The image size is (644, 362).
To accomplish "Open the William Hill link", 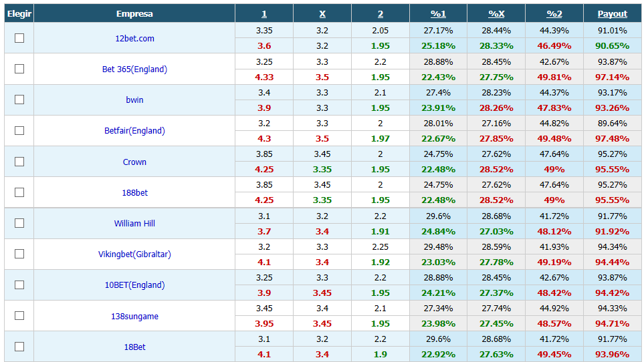I will click(x=134, y=224).
